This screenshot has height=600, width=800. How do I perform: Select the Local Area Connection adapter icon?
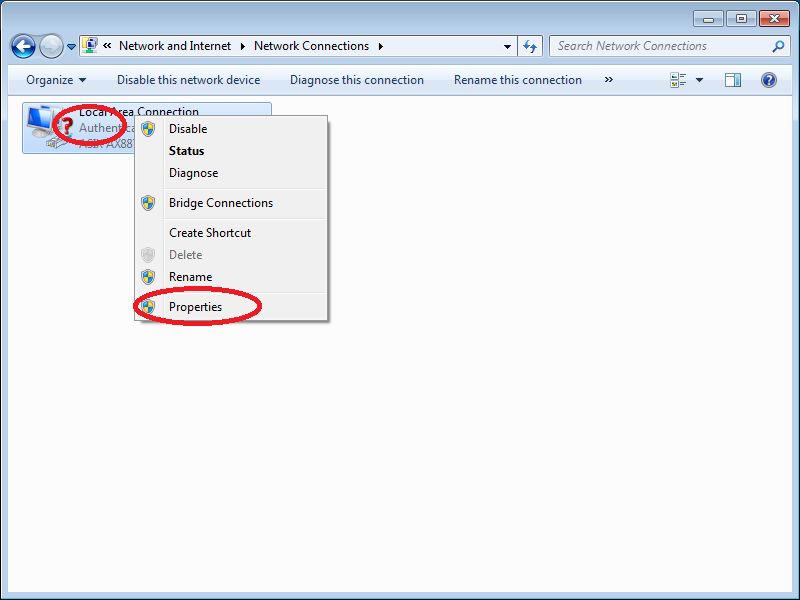tap(49, 127)
